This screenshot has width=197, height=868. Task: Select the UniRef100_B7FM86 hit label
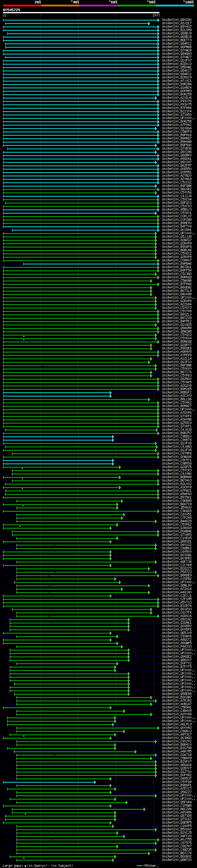[177, 108]
